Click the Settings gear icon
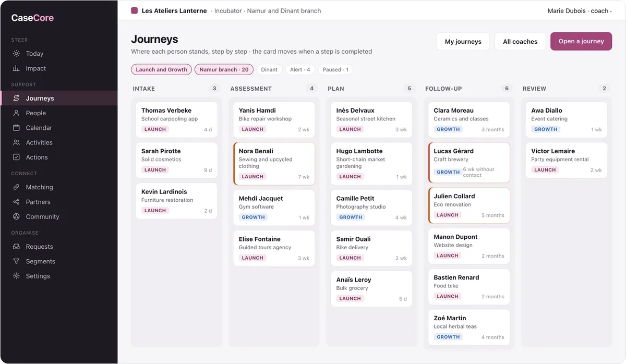Viewport: 626px width, 364px height. point(16,276)
